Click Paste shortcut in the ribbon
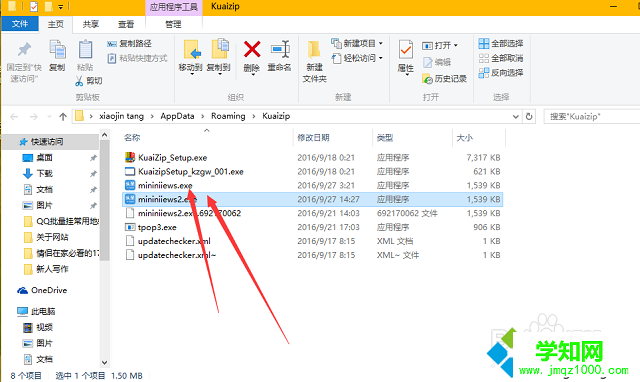The width and height of the screenshot is (640, 382). (x=137, y=58)
